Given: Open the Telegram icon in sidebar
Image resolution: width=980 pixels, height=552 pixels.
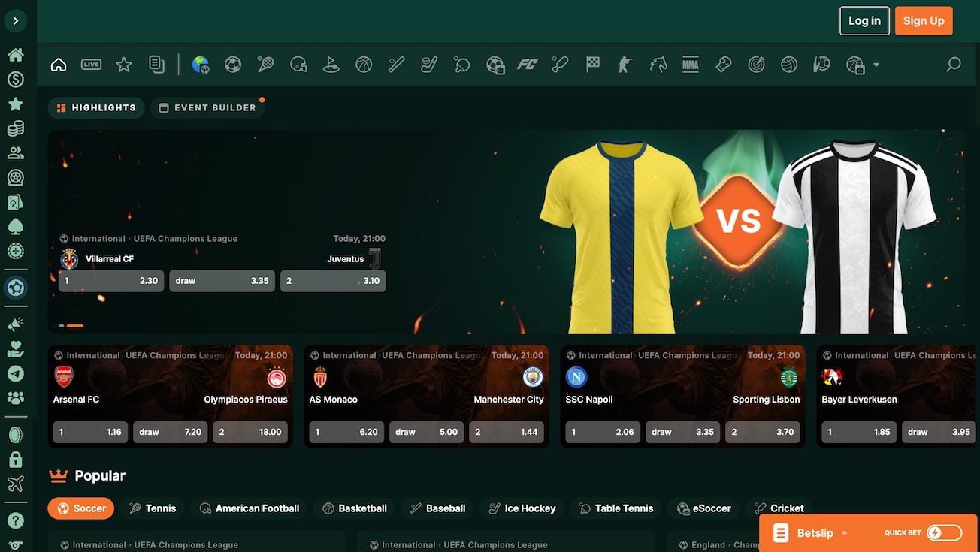Looking at the screenshot, I should (x=15, y=373).
